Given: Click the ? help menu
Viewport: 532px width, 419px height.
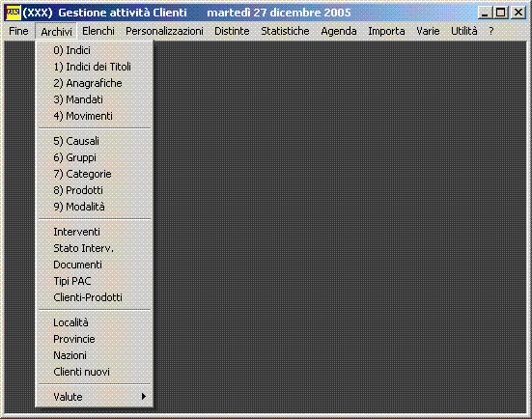Looking at the screenshot, I should click(x=490, y=31).
